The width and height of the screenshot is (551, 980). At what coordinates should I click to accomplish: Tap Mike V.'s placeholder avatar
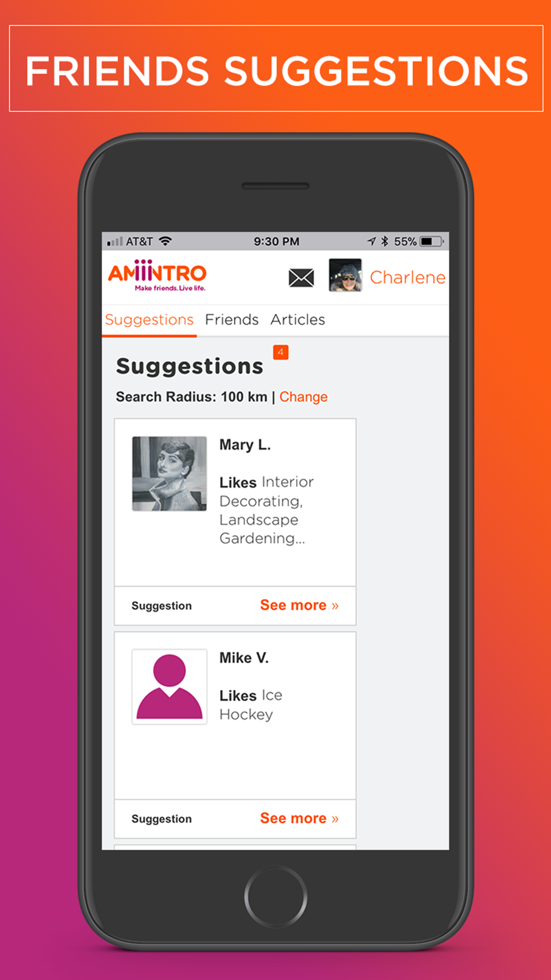[x=169, y=687]
